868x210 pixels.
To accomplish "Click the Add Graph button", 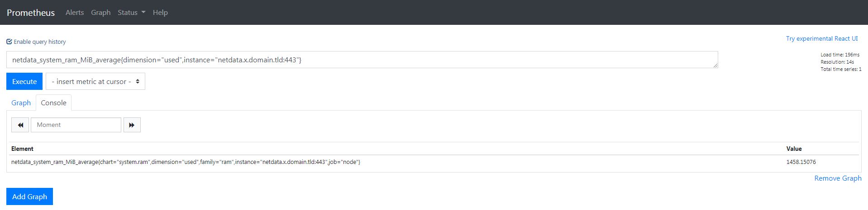I will tap(29, 196).
